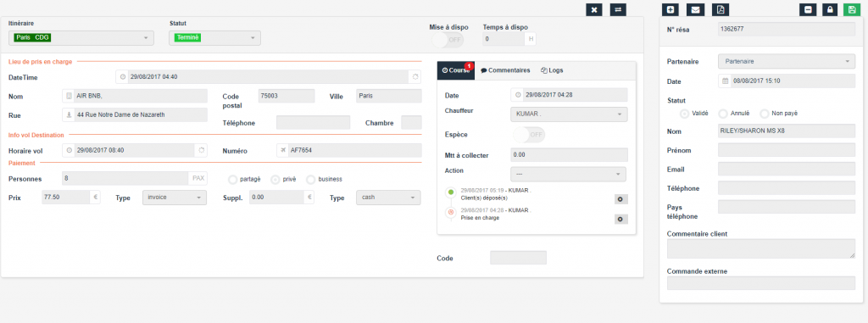Image resolution: width=868 pixels, height=323 pixels.
Task: Open the Action dropdown
Action: coord(568,174)
